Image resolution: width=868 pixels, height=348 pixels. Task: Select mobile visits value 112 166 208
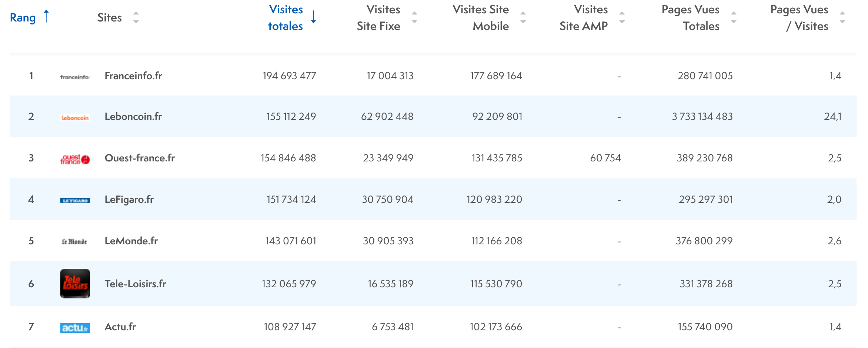pyautogui.click(x=497, y=241)
